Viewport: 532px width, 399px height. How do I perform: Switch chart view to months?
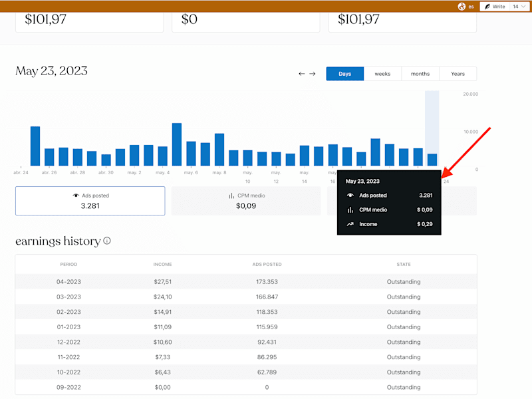click(420, 74)
